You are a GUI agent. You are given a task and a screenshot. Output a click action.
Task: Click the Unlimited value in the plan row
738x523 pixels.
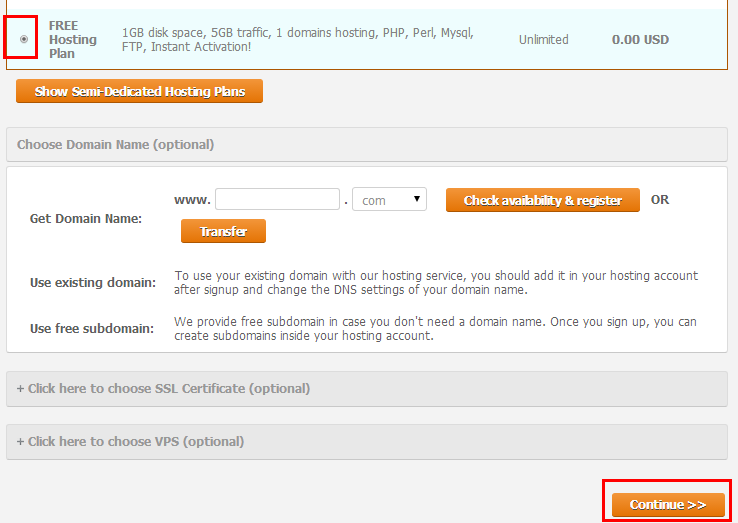[x=543, y=40]
